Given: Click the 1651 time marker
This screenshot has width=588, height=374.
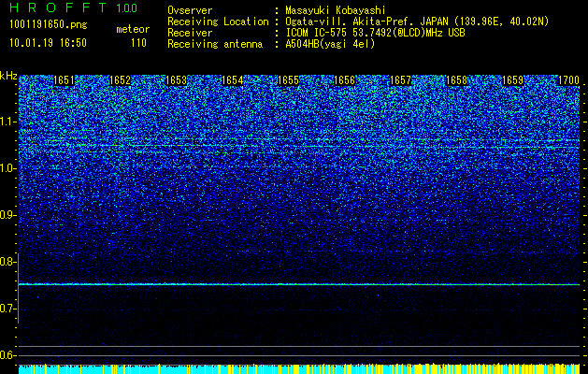Looking at the screenshot, I should coord(64,80).
